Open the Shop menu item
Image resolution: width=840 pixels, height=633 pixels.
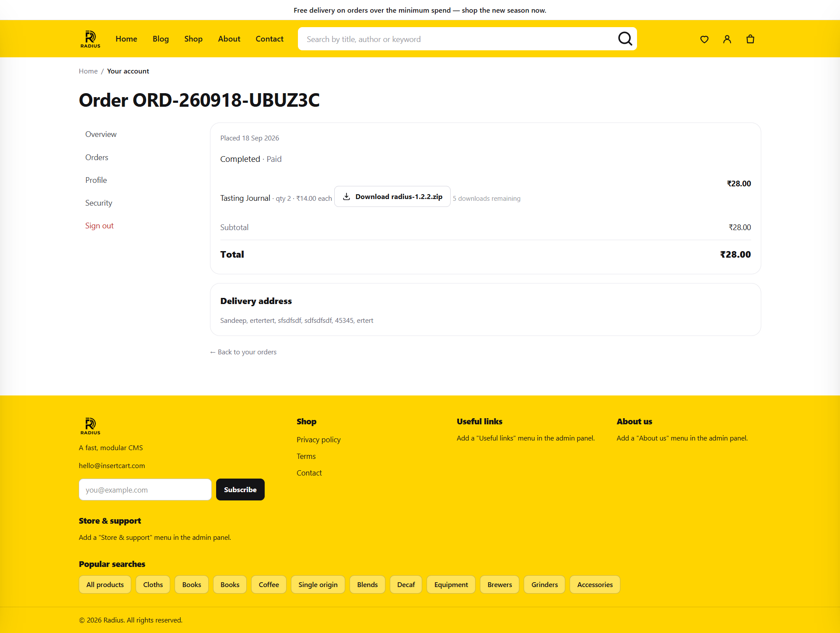tap(193, 39)
